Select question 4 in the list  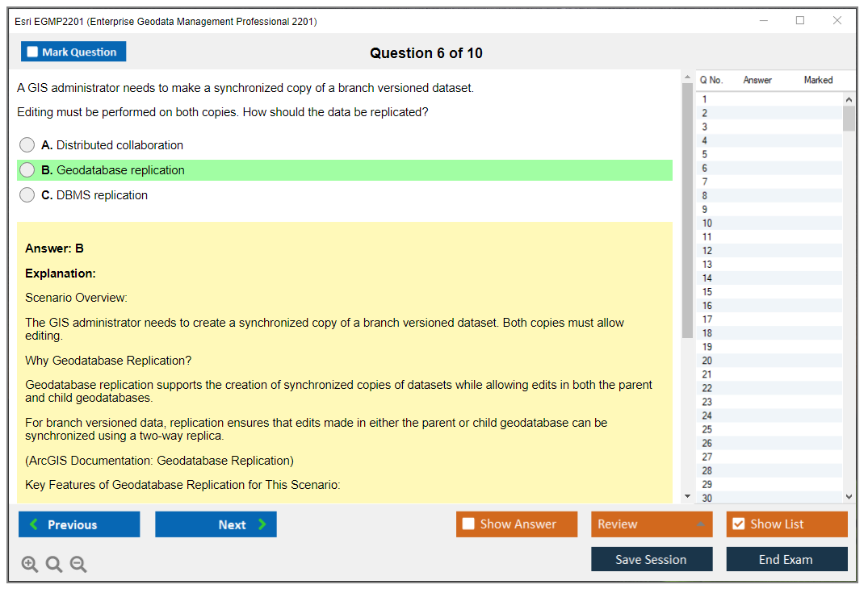pos(769,140)
